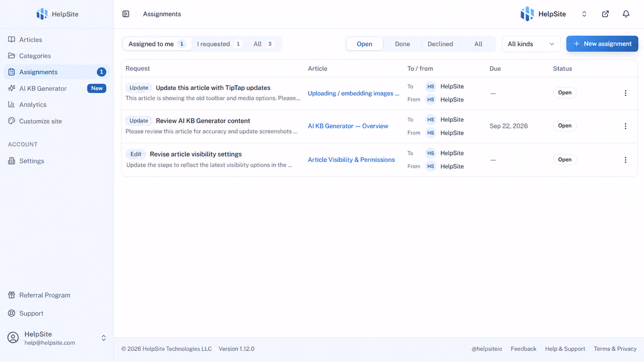Open notifications bell
The width and height of the screenshot is (644, 362).
(x=626, y=14)
